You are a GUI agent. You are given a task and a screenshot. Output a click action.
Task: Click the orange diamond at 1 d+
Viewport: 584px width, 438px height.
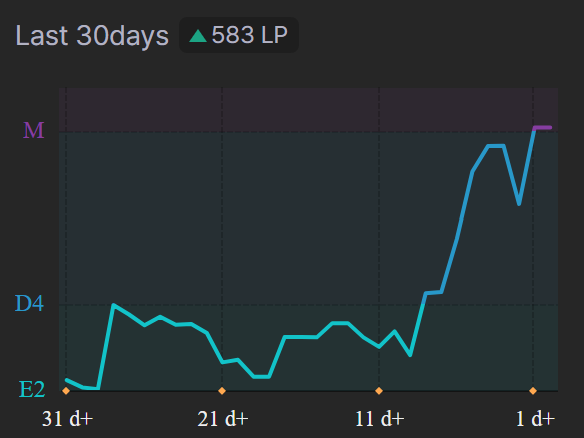[x=533, y=391]
